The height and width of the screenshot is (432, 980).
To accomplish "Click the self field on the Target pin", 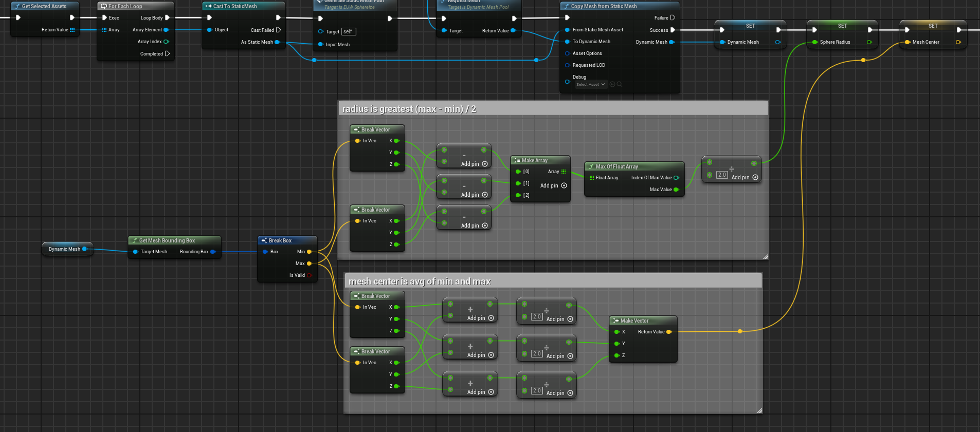I will tap(348, 32).
